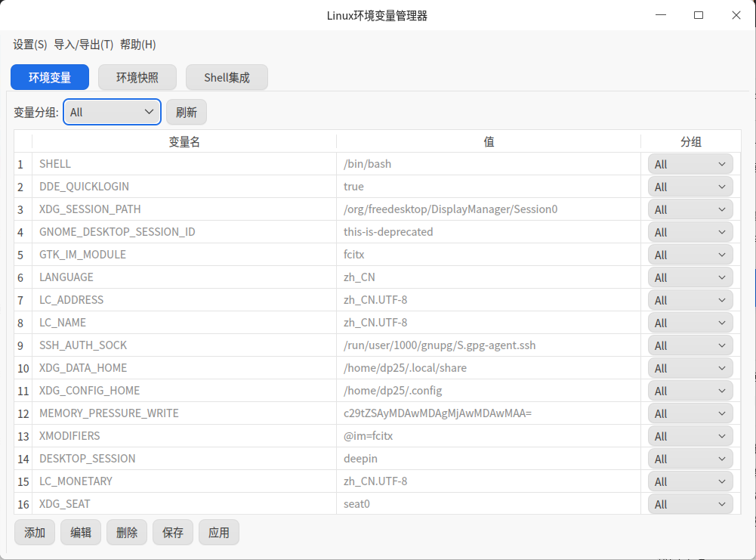Select the LC_ADDRESS variable name cell
The width and height of the screenshot is (756, 560).
tap(184, 300)
